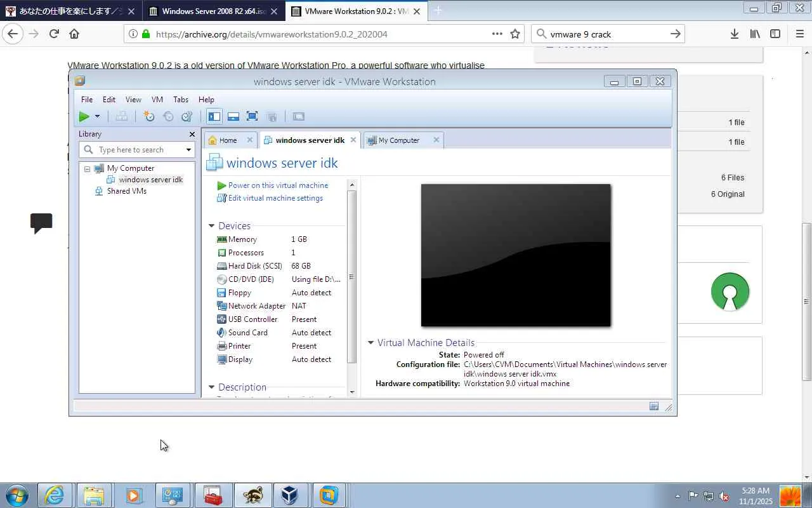The height and width of the screenshot is (508, 812).
Task: Select Shared VMs in the library
Action: pyautogui.click(x=127, y=191)
